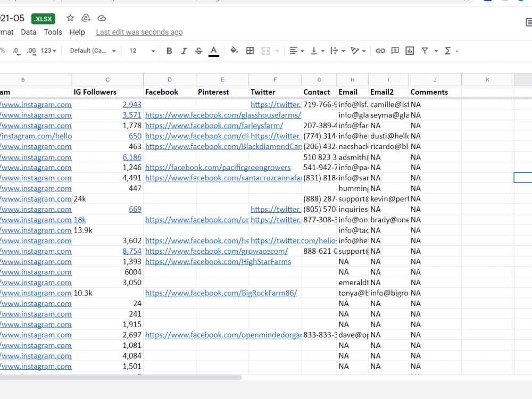532x399 pixels.
Task: Open the 123 number format dropdown
Action: tap(48, 51)
